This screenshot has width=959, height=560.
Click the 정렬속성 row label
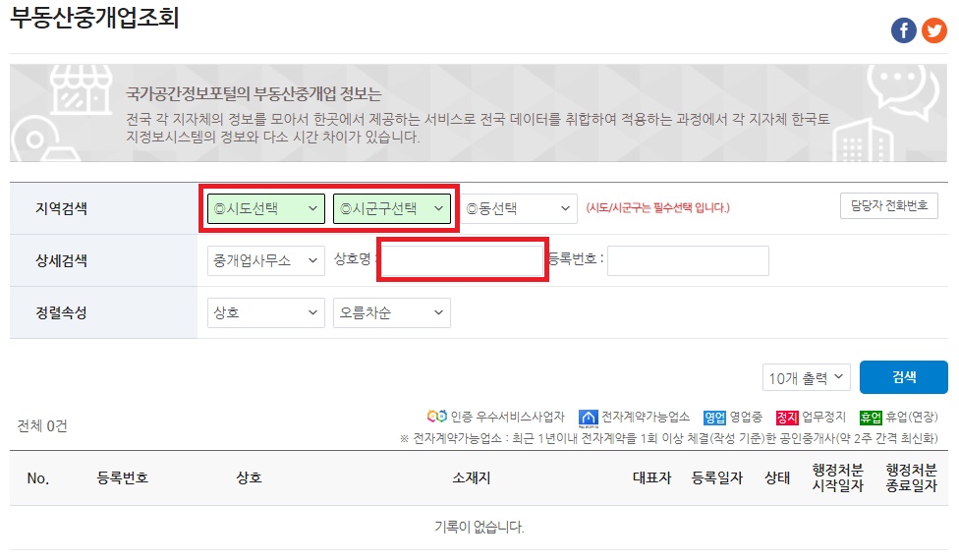click(61, 312)
